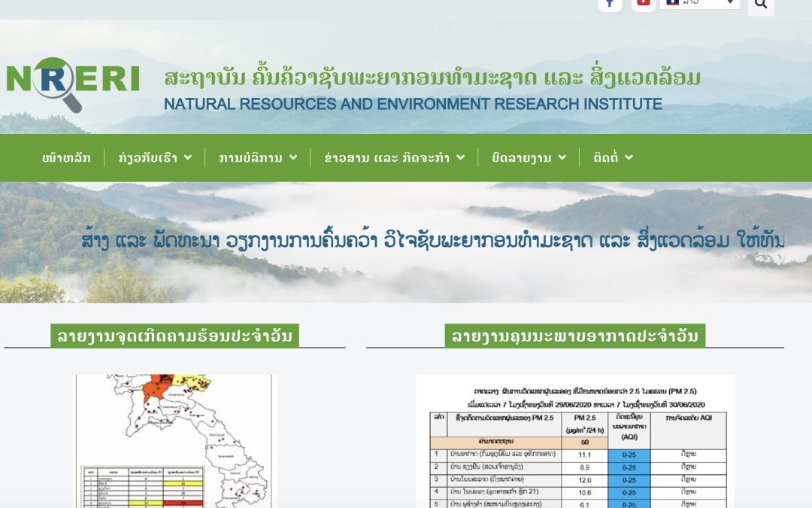The height and width of the screenshot is (508, 812).
Task: Open ຂ່າວສານ ແລະ ກິດຈະກຳ menu
Action: click(x=387, y=157)
